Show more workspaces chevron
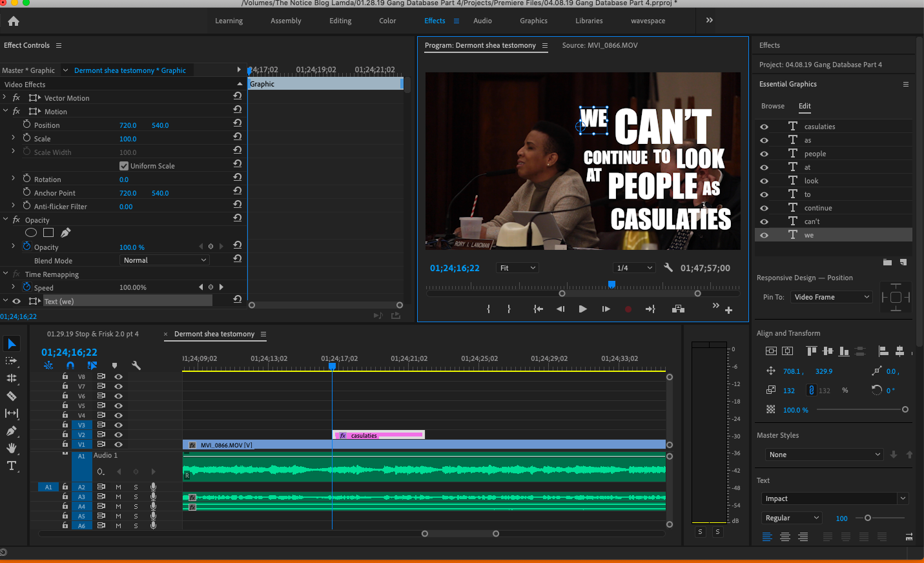The image size is (924, 563). pyautogui.click(x=710, y=21)
